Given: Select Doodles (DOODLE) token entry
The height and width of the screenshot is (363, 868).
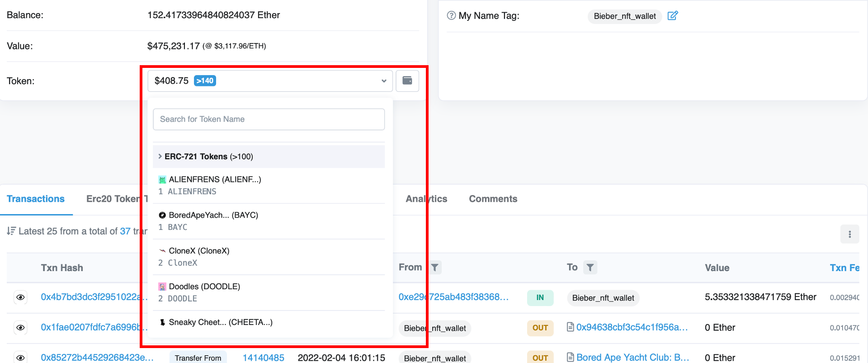Looking at the screenshot, I should pos(269,292).
